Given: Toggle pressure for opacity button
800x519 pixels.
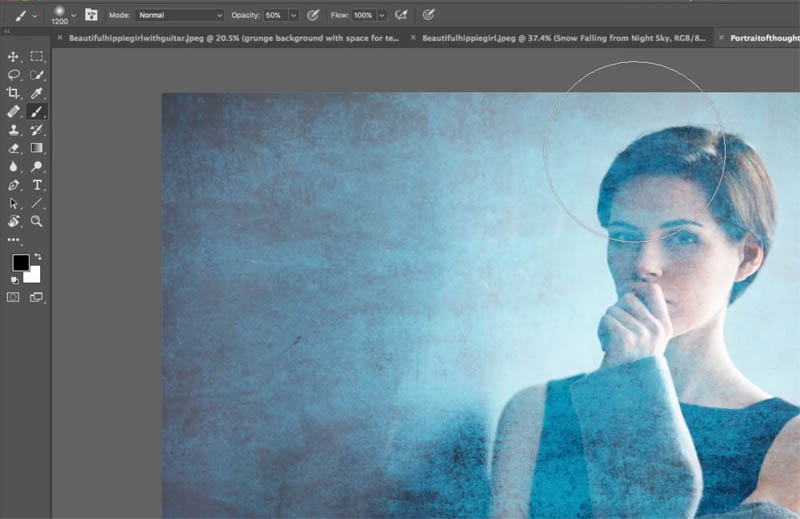Looking at the screenshot, I should coord(313,15).
